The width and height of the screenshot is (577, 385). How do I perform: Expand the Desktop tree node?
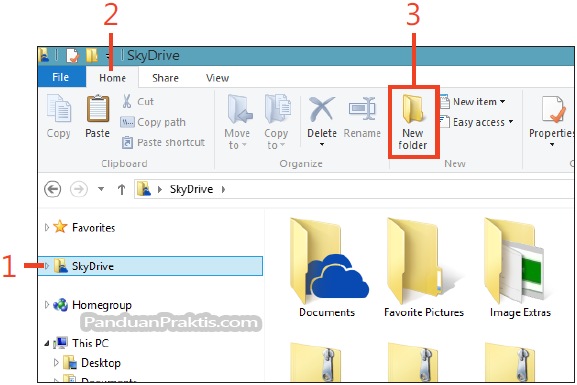click(x=56, y=362)
